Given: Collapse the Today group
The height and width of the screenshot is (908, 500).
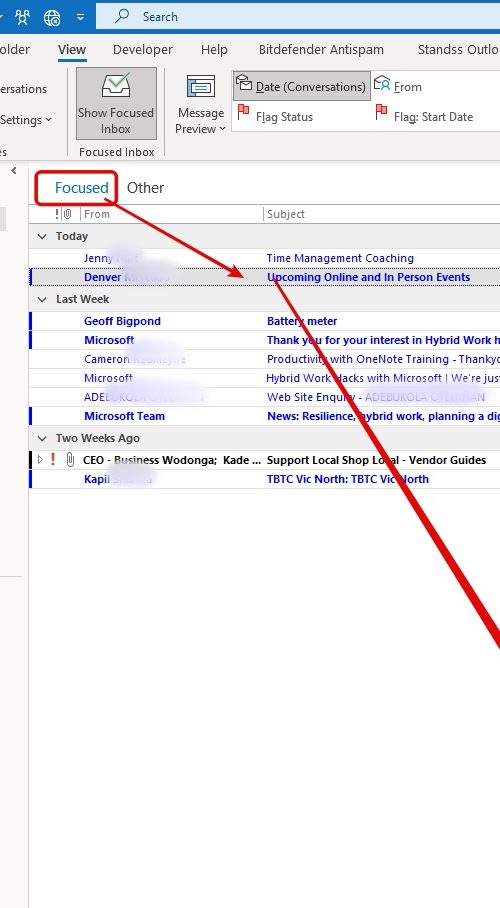Looking at the screenshot, I should click(x=42, y=236).
